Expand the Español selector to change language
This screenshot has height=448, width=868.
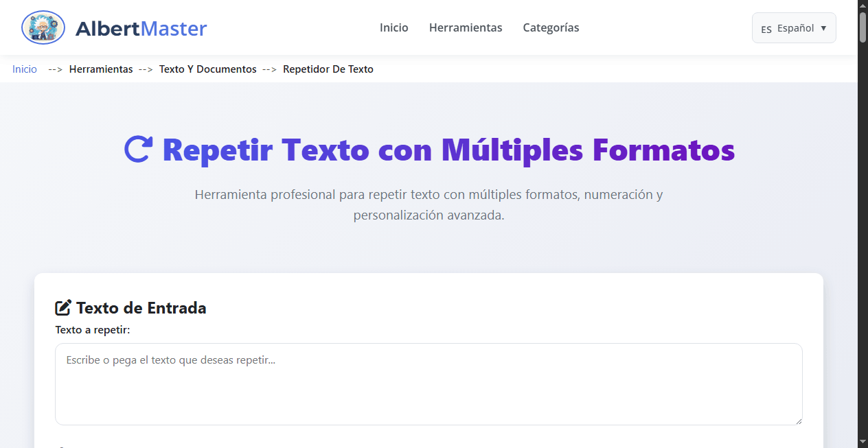click(x=794, y=28)
